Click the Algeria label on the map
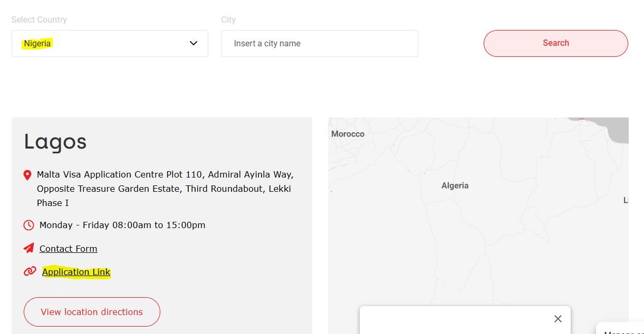 (x=455, y=185)
